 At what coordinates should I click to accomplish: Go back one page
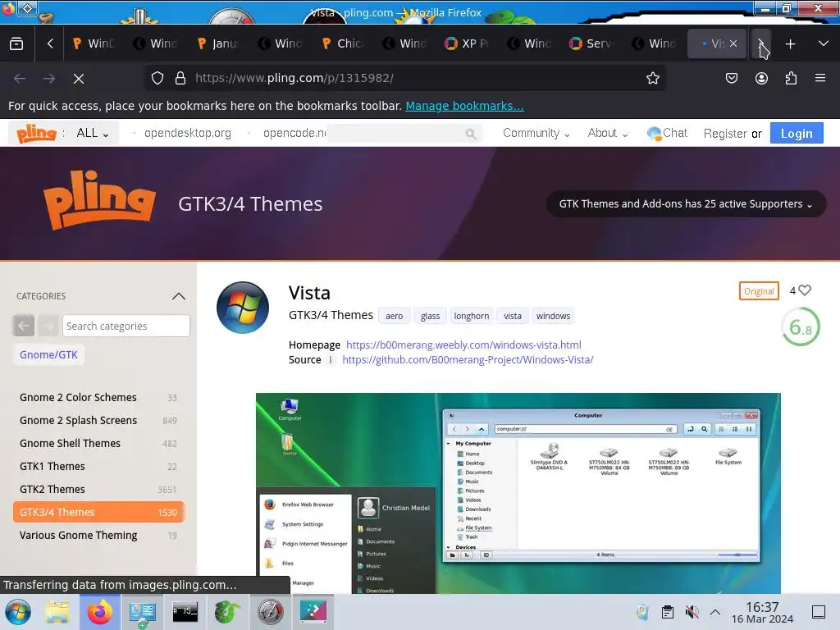[20, 79]
